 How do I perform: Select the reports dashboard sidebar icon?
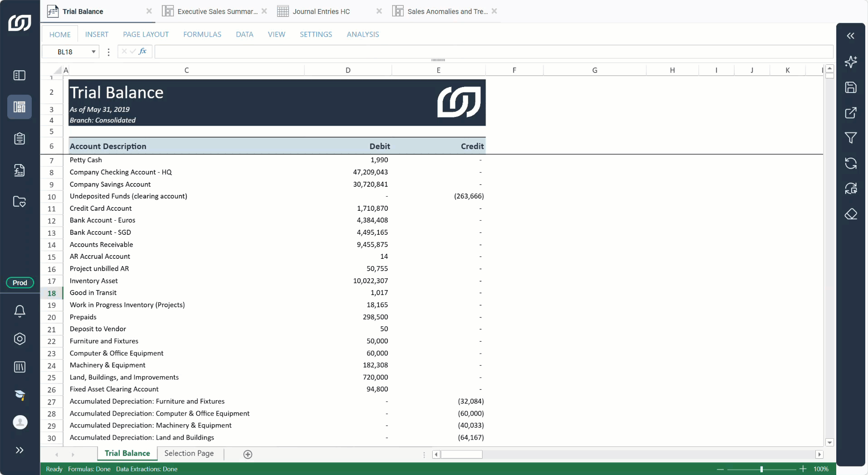(x=20, y=107)
